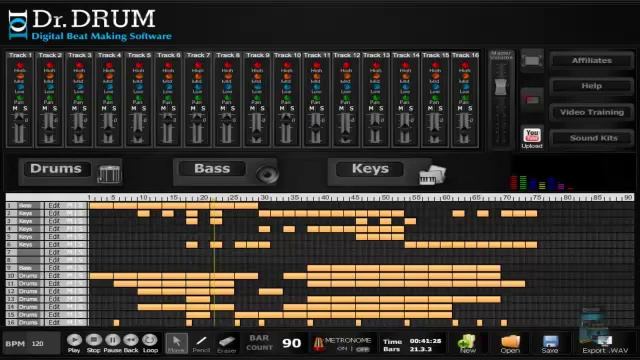Click Track 12 green Pan knob

[346, 98]
